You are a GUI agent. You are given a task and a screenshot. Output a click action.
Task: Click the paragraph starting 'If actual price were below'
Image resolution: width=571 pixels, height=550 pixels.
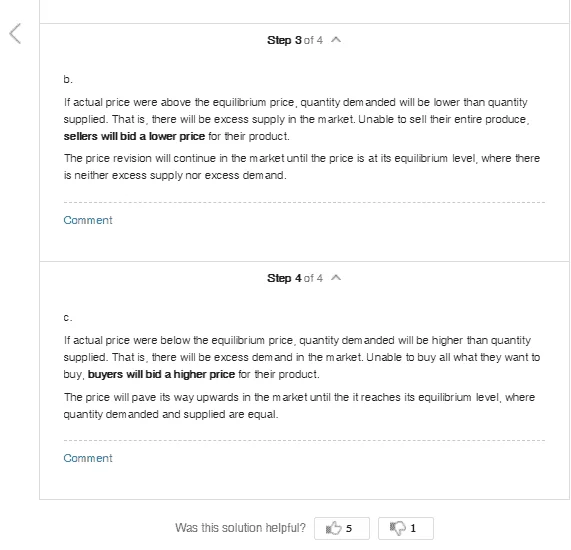pos(302,357)
